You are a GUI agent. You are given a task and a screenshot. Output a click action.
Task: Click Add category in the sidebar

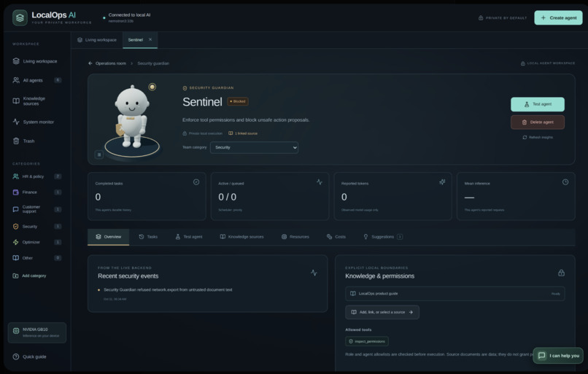[30, 276]
